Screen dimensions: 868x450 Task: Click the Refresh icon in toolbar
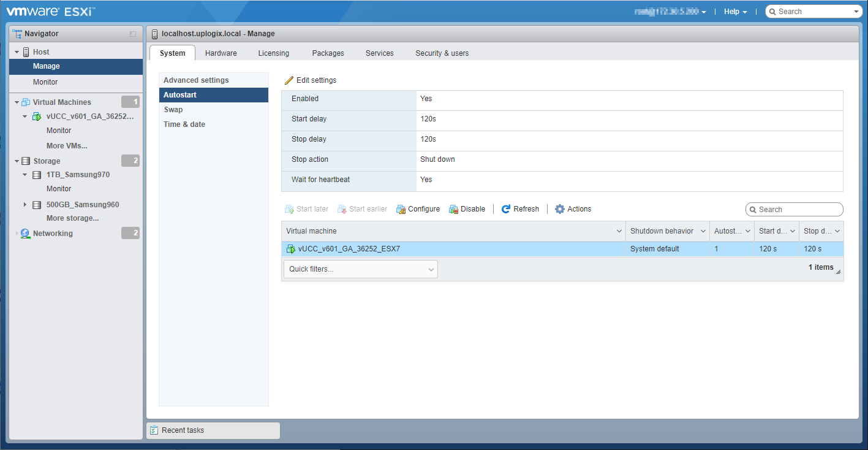coord(506,209)
